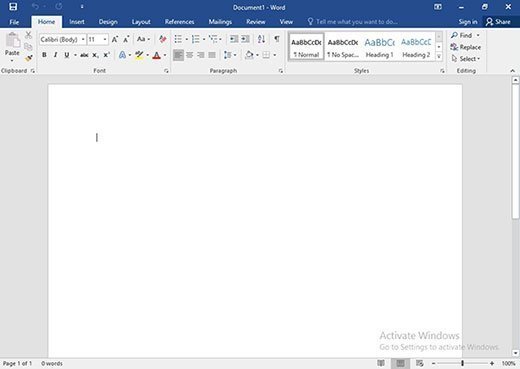The width and height of the screenshot is (520, 369).
Task: Apply red font color A
Action: 157,55
